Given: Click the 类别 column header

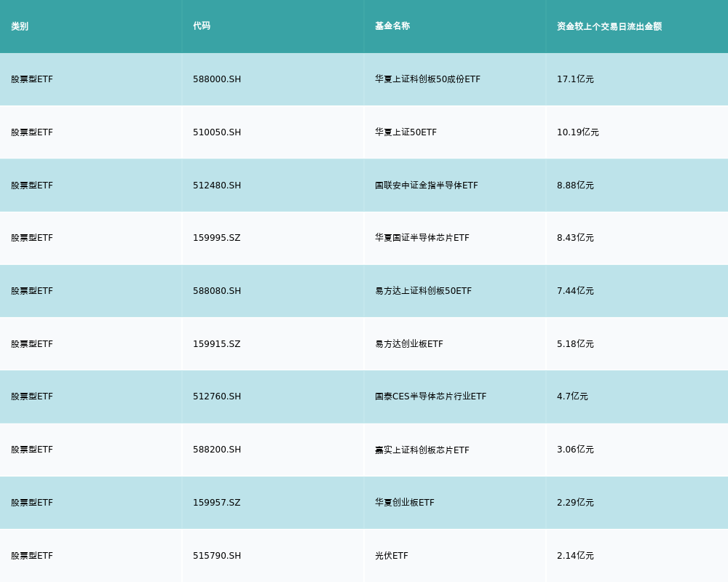Looking at the screenshot, I should coord(20,26).
